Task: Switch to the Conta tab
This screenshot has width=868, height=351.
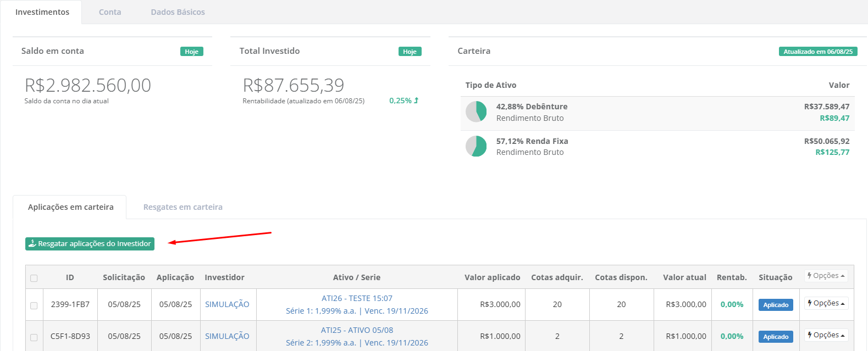Action: pos(110,12)
